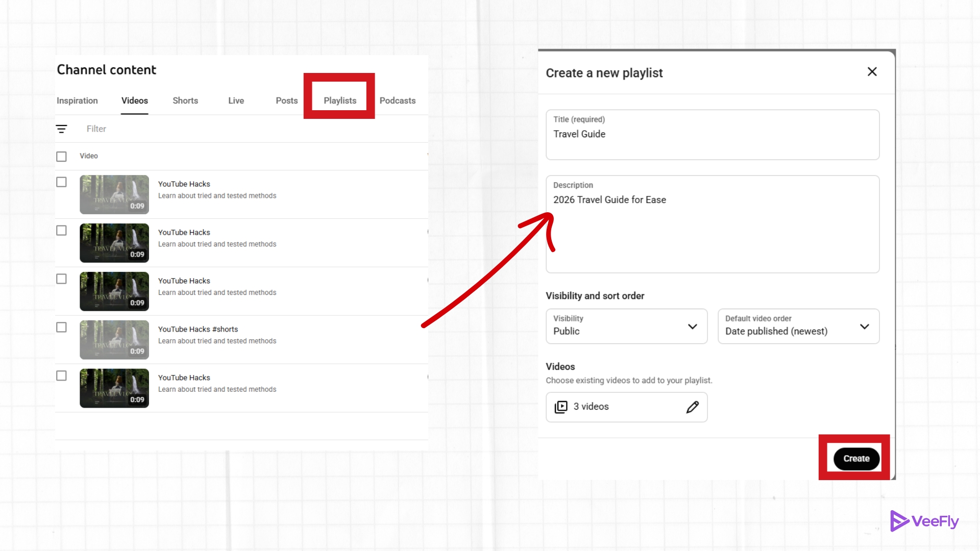Viewport: 980px width, 551px height.
Task: Click the Title field containing Travel Guide
Action: (712, 135)
